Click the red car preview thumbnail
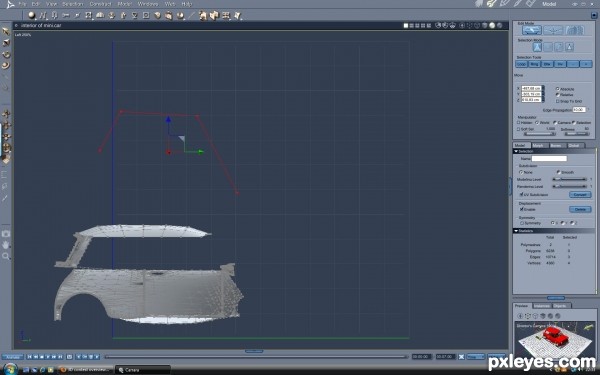 pos(555,339)
